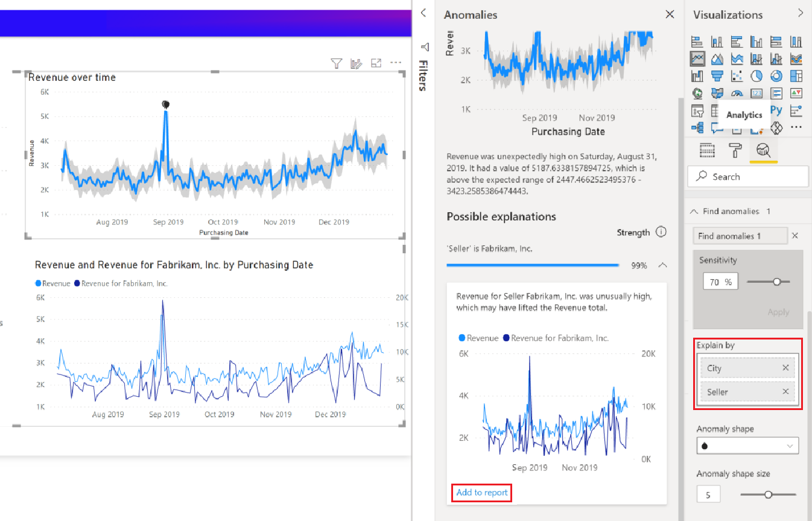Click the Scatter chart visualization icon
812x521 pixels.
coord(737,76)
